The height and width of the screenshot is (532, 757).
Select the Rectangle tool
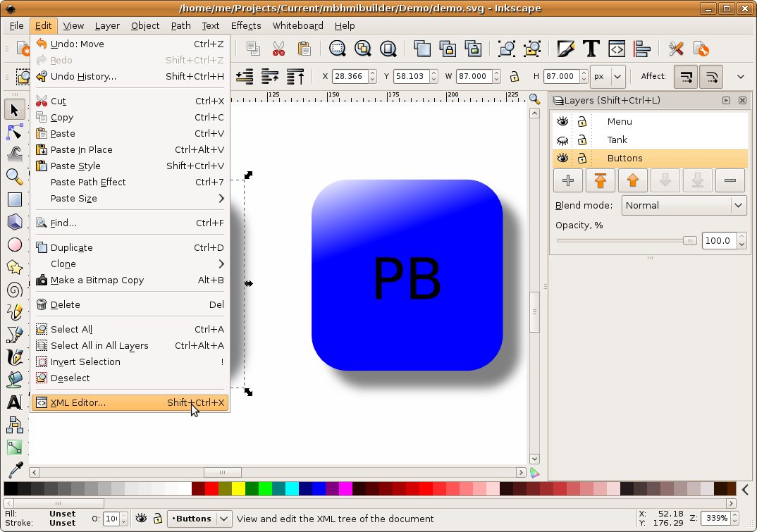pos(15,199)
